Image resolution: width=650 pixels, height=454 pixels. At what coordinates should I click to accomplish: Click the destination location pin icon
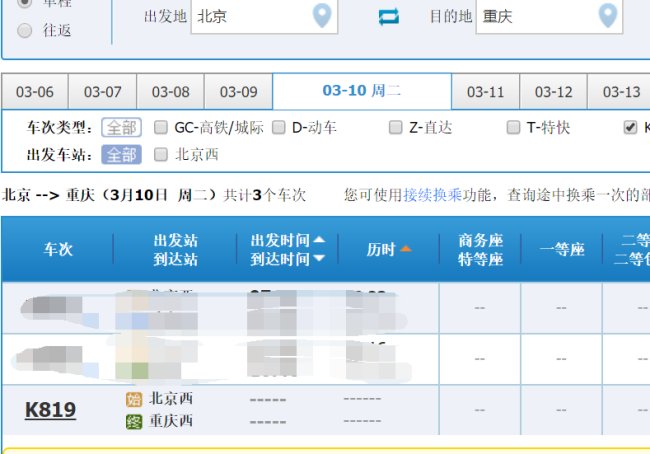(x=608, y=15)
